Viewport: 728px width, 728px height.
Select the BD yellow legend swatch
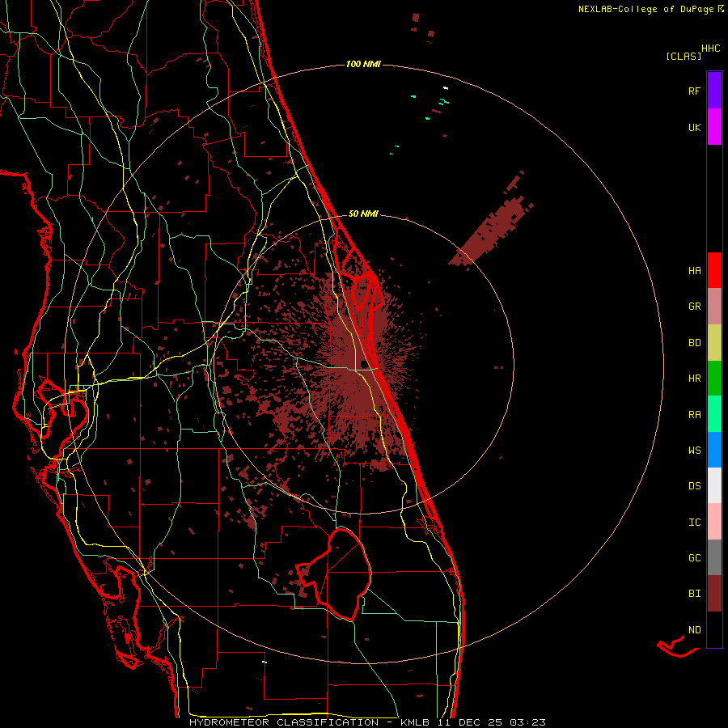714,342
